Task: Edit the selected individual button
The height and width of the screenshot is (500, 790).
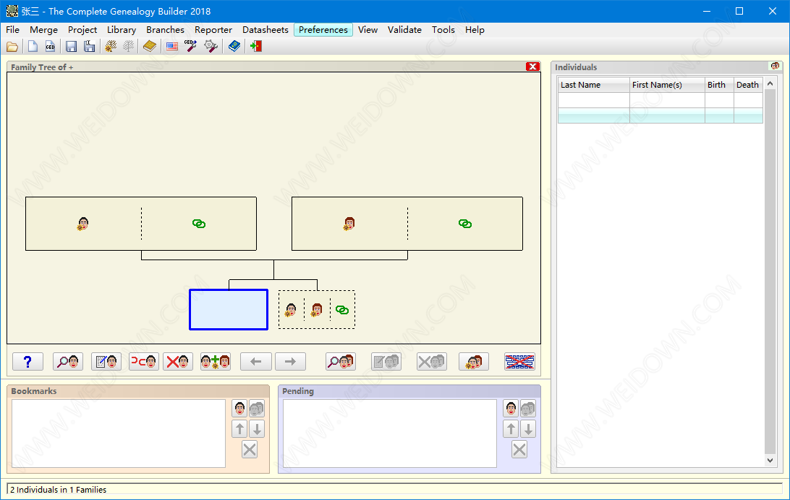Action: point(106,361)
